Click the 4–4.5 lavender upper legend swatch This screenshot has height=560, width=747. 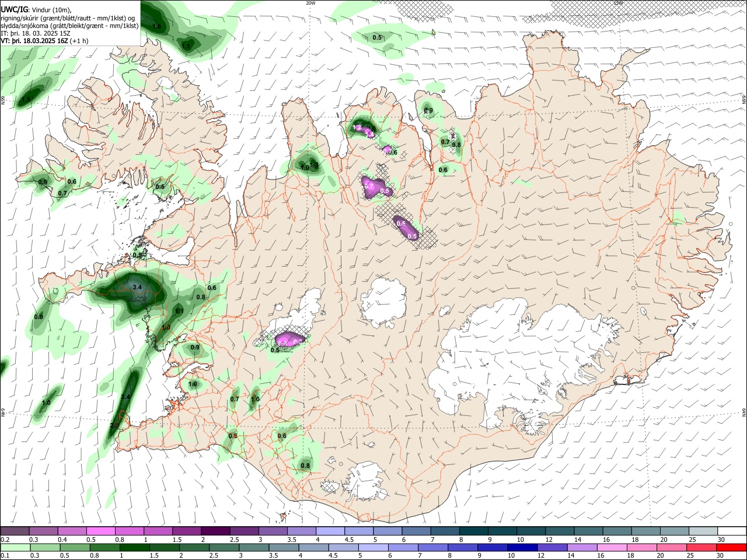330,531
